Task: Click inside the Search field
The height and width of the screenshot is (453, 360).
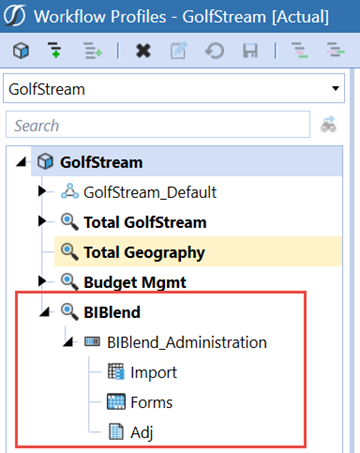Action: pyautogui.click(x=158, y=124)
